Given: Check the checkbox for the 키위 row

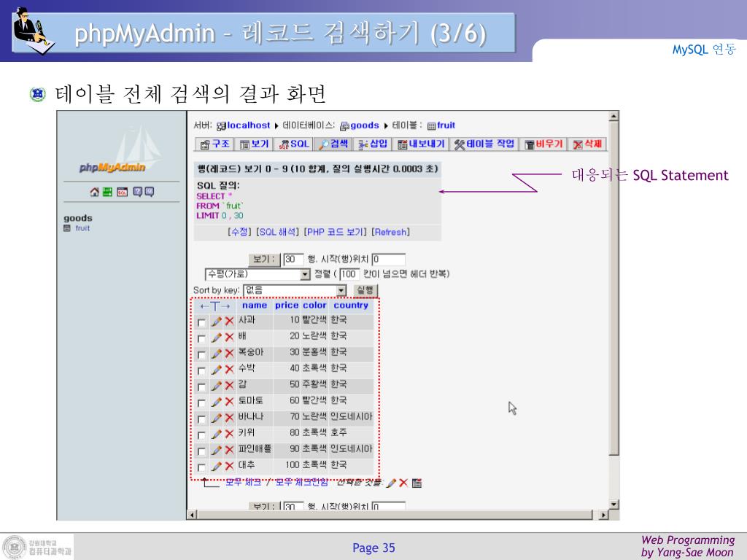Looking at the screenshot, I should [x=201, y=436].
